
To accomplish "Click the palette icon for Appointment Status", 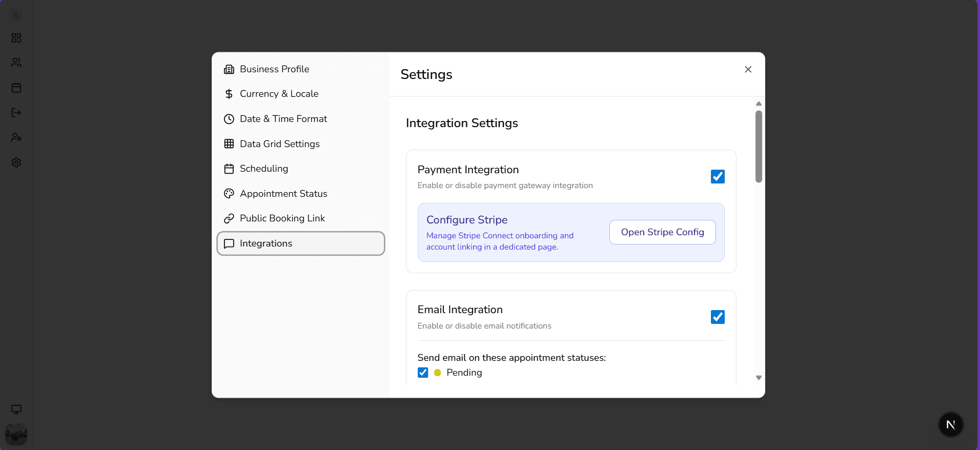I will click(229, 194).
